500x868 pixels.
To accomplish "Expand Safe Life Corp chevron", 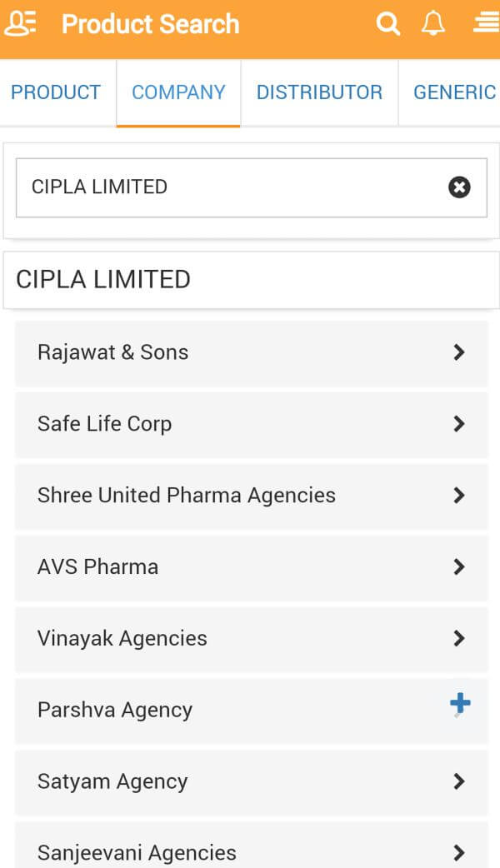I will tap(458, 424).
